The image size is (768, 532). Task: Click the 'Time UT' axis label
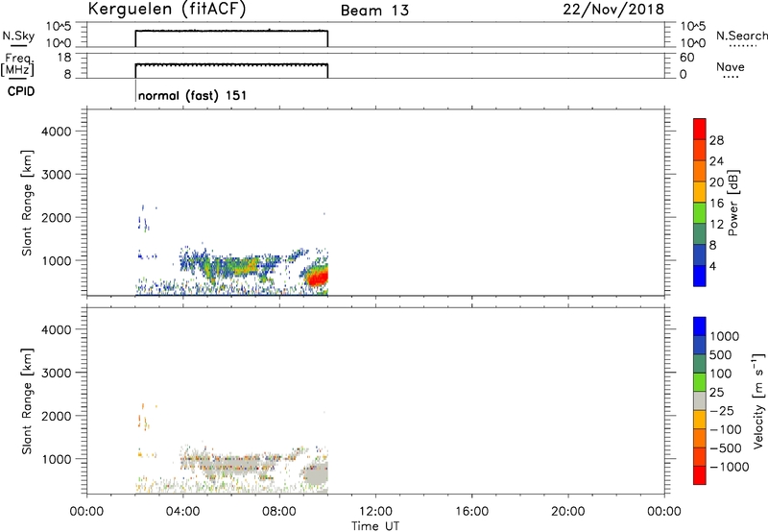(375, 526)
